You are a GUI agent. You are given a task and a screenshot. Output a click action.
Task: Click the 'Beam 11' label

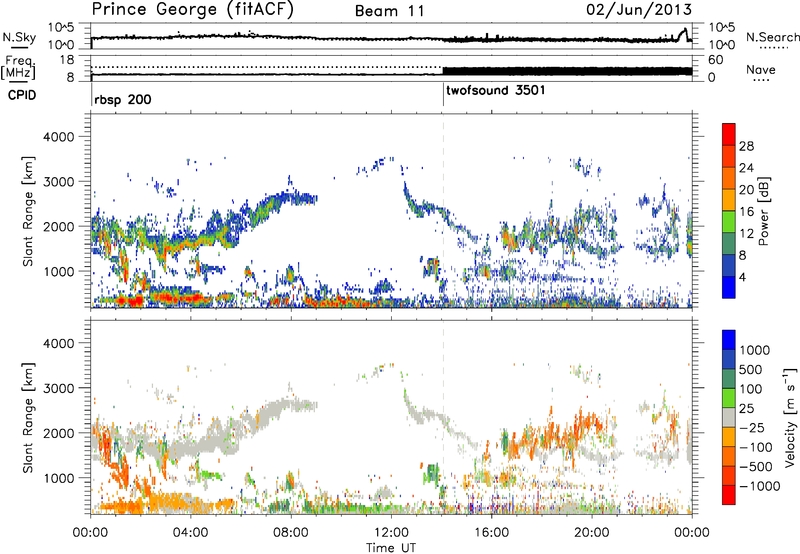(x=390, y=11)
